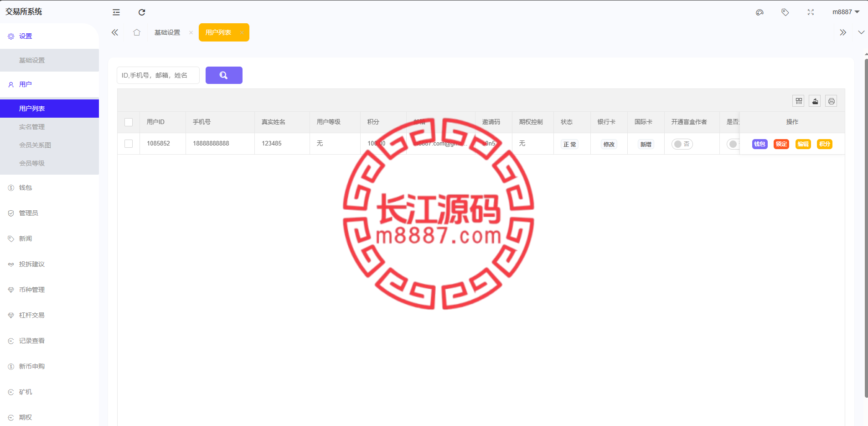Close the 用户列表 tab
Image resolution: width=868 pixels, height=426 pixels.
[x=242, y=32]
